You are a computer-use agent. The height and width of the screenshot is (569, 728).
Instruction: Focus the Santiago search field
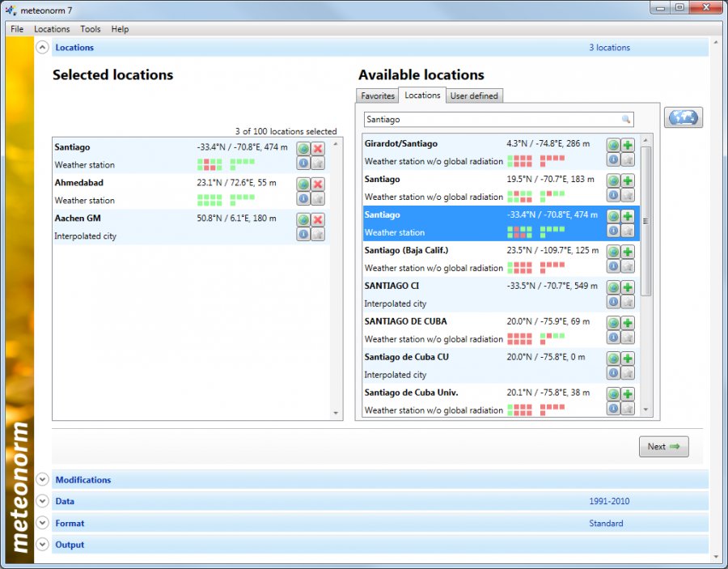pos(498,119)
